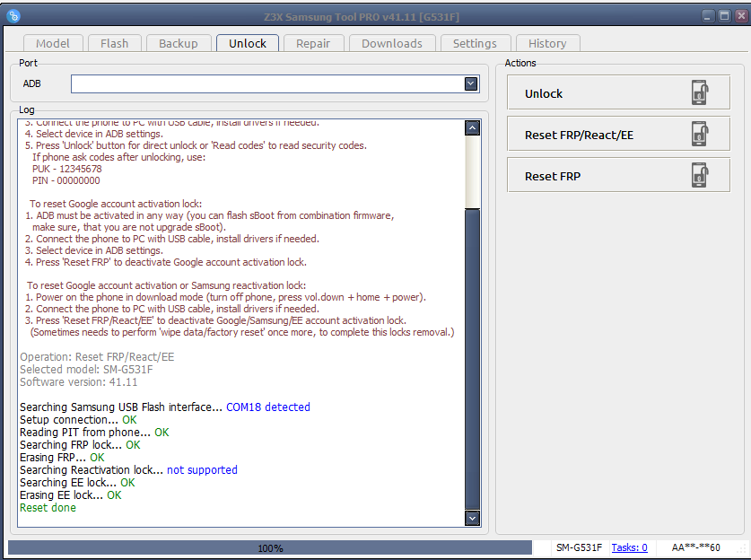Click the Reset FRP/React/EE button label
This screenshot has width=751, height=560.
point(579,136)
